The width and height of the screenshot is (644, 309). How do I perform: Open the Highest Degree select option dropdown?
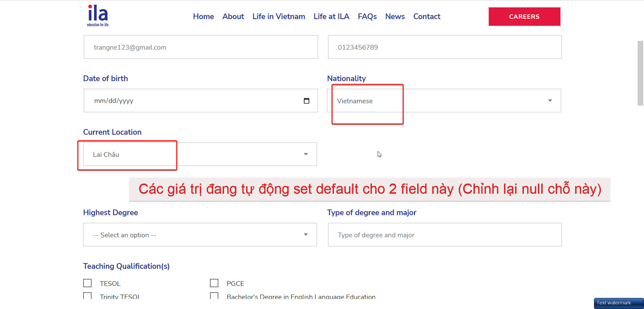tap(200, 235)
